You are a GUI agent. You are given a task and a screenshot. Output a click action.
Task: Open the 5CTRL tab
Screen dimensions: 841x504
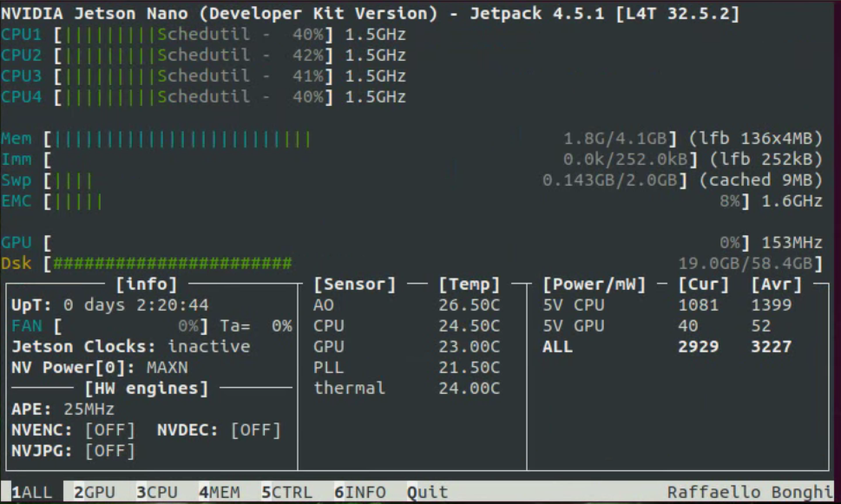pyautogui.click(x=287, y=492)
